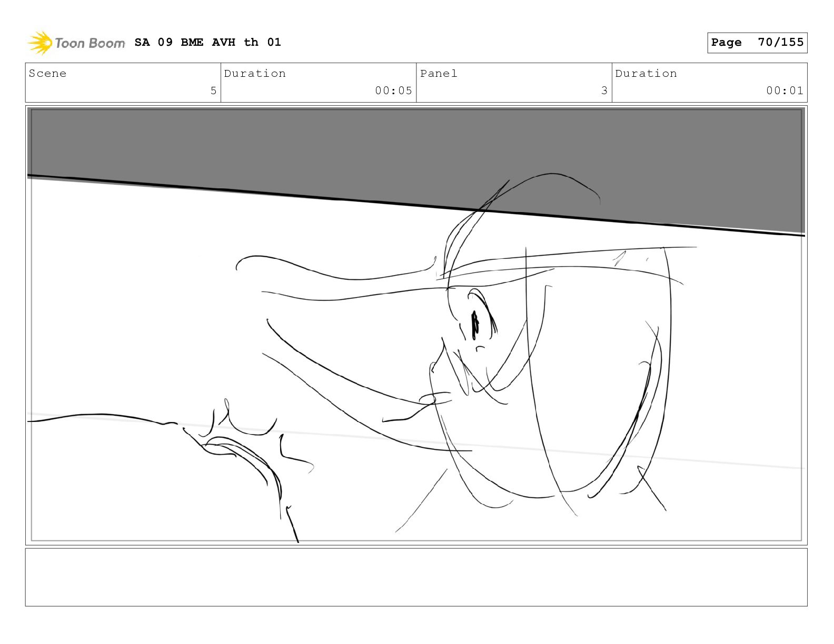The height and width of the screenshot is (644, 834).
Task: Click the empty notes box below the panel
Action: tap(416, 577)
